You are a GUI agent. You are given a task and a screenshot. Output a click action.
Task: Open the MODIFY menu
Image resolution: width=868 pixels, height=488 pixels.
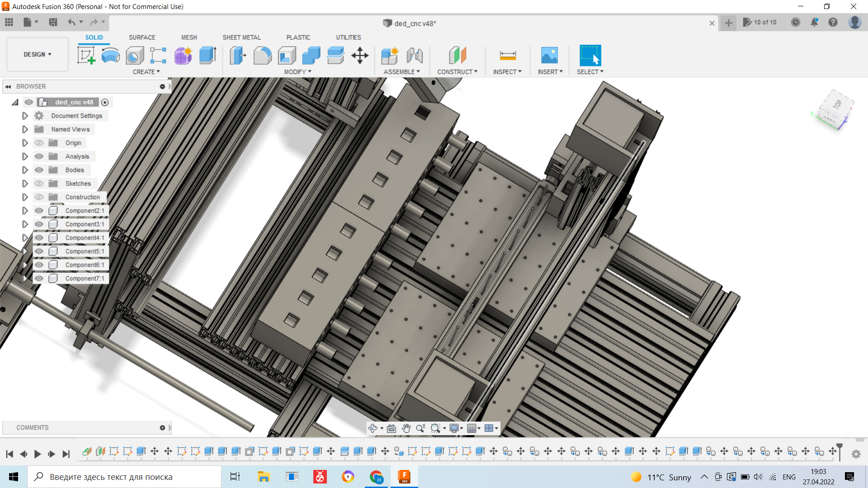(x=297, y=72)
